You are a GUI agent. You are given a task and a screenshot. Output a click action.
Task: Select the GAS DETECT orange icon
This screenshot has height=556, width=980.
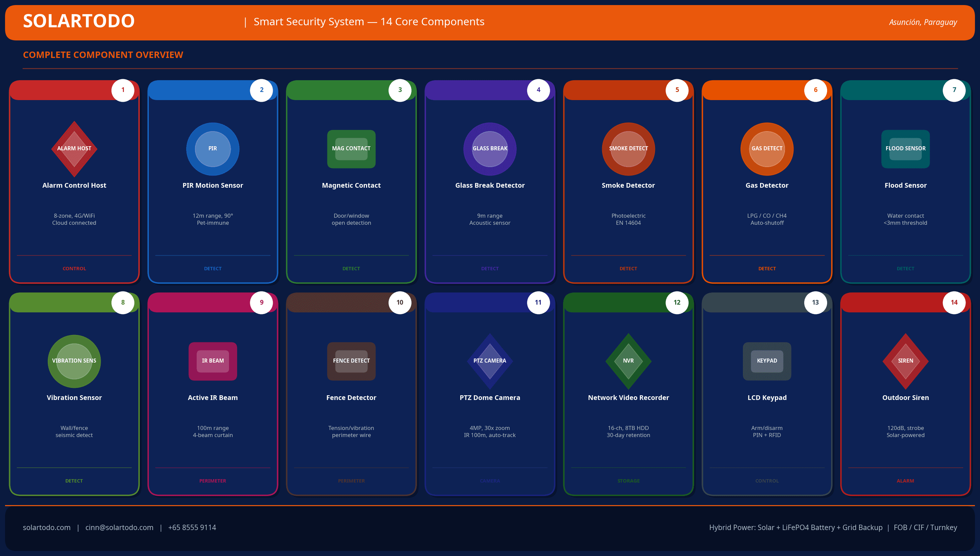click(767, 149)
